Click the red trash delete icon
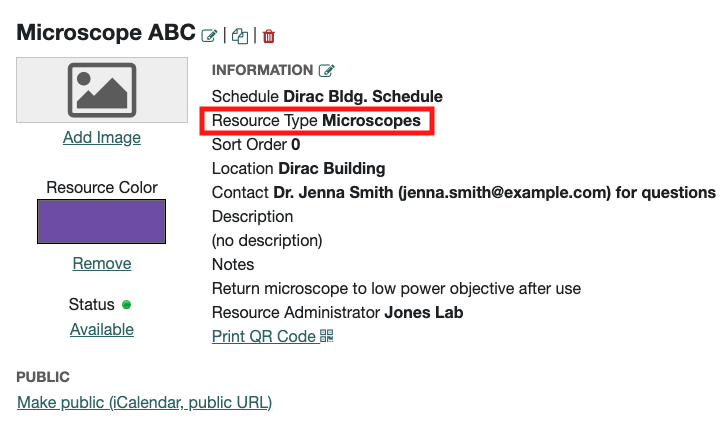727x439 pixels. click(269, 36)
